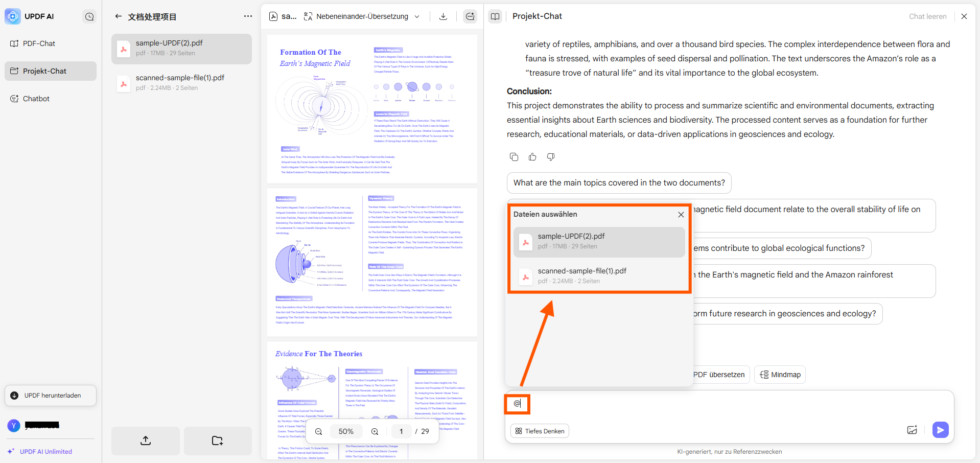This screenshot has width=980, height=463.
Task: Open UPDF AI Unlimited link
Action: (x=40, y=452)
